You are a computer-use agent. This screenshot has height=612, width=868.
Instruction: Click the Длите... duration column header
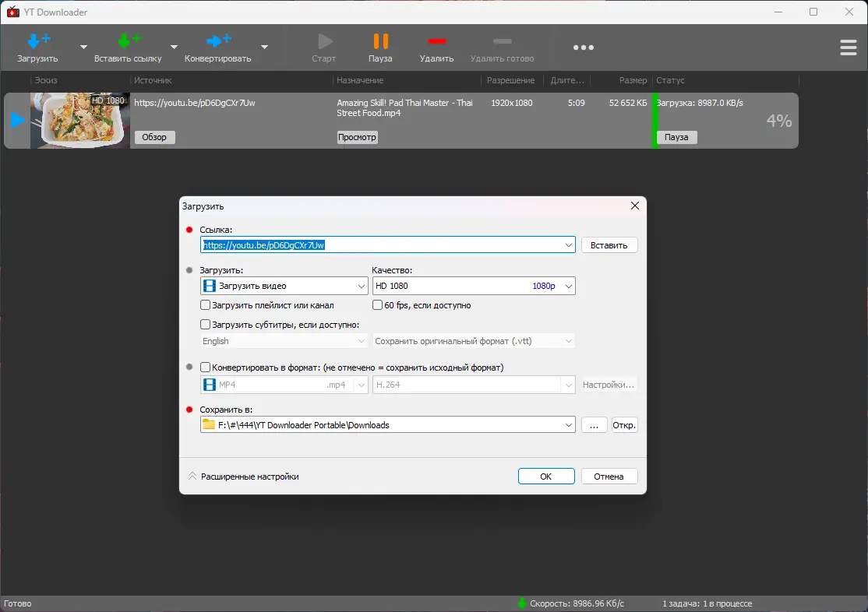(x=567, y=80)
